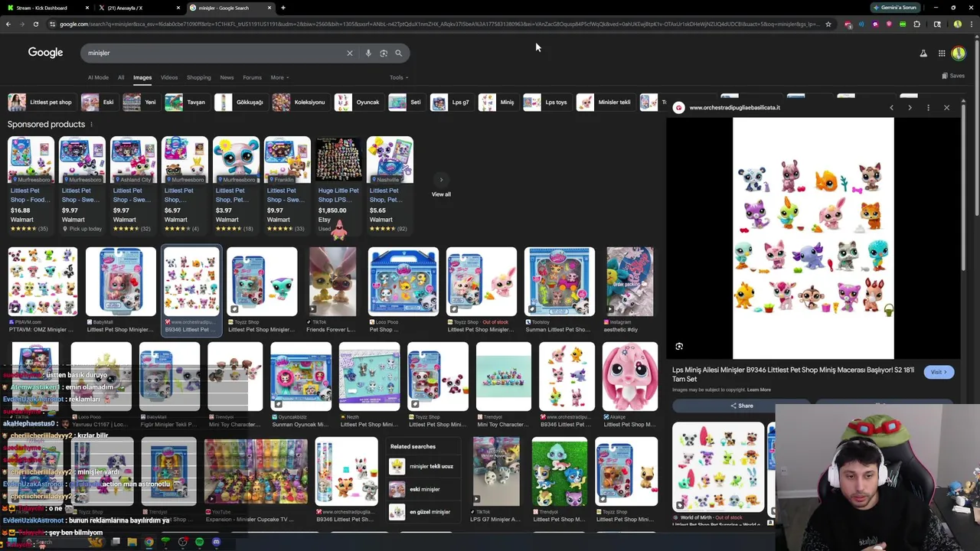Search inside the preview image with Lens icon

(x=679, y=347)
